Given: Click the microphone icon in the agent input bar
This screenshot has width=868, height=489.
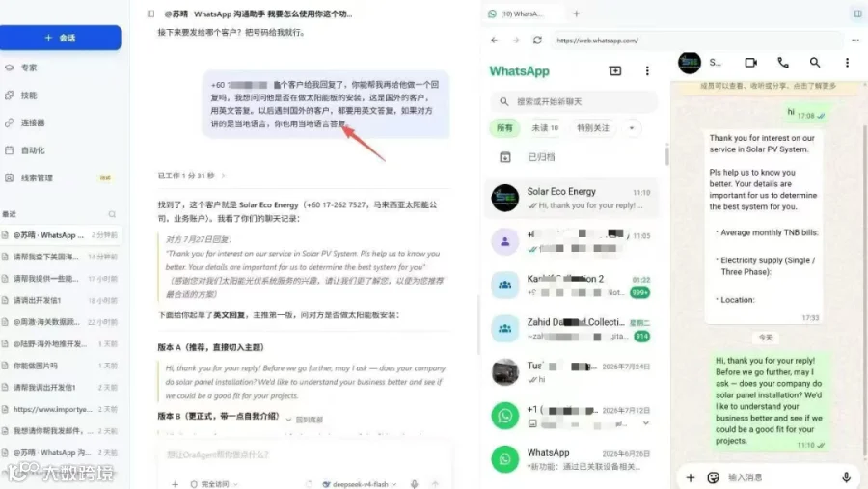Looking at the screenshot, I should (414, 484).
